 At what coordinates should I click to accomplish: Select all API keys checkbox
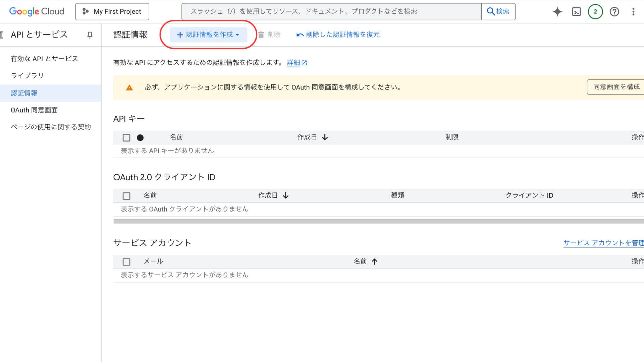pyautogui.click(x=126, y=137)
